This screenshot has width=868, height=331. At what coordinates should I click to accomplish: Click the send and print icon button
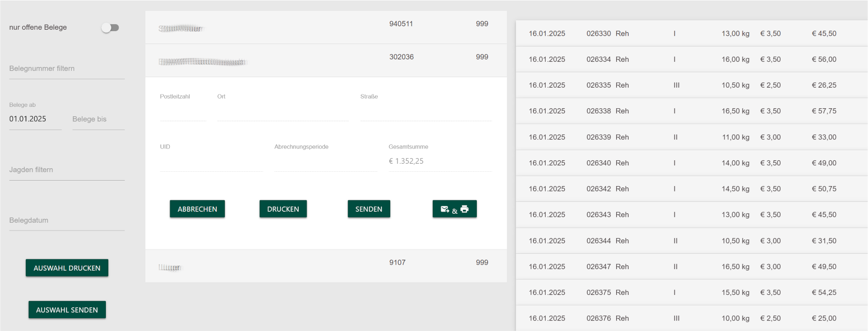pos(454,209)
